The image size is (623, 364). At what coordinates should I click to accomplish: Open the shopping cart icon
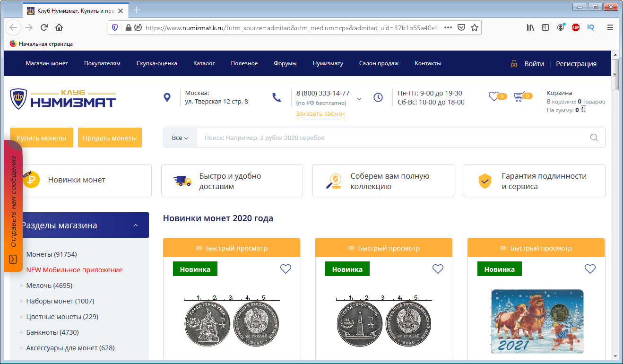tap(519, 97)
